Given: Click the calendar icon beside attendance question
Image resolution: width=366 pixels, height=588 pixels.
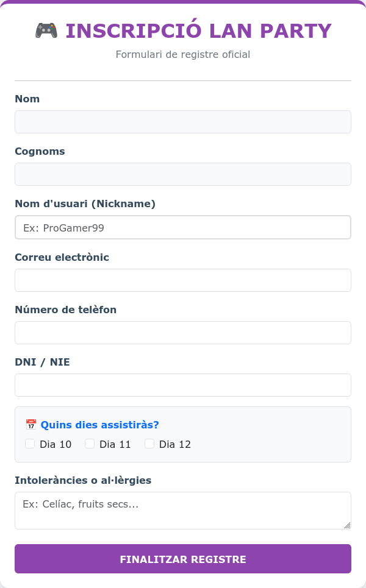Looking at the screenshot, I should tap(31, 425).
